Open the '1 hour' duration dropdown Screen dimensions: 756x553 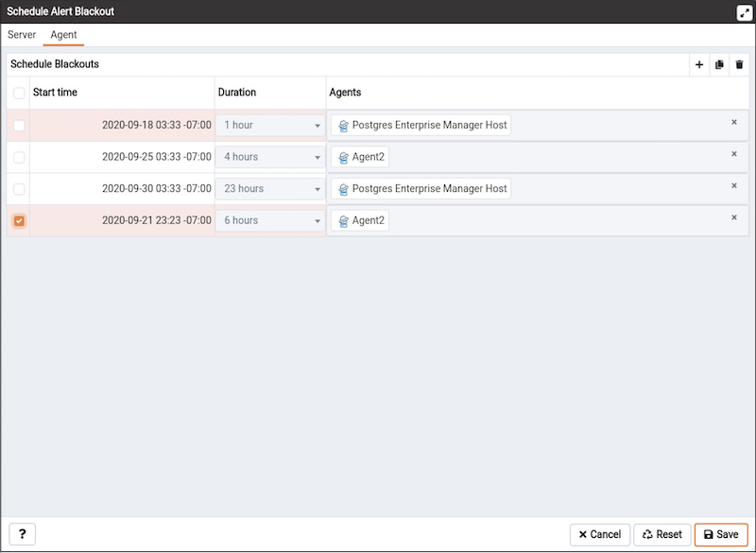pyautogui.click(x=270, y=126)
